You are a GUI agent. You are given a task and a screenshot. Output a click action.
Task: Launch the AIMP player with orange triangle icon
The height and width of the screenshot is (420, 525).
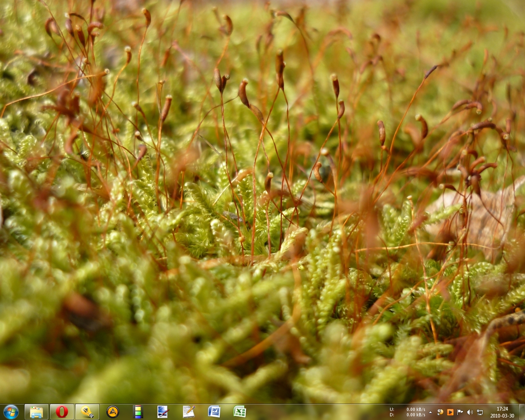(112, 412)
